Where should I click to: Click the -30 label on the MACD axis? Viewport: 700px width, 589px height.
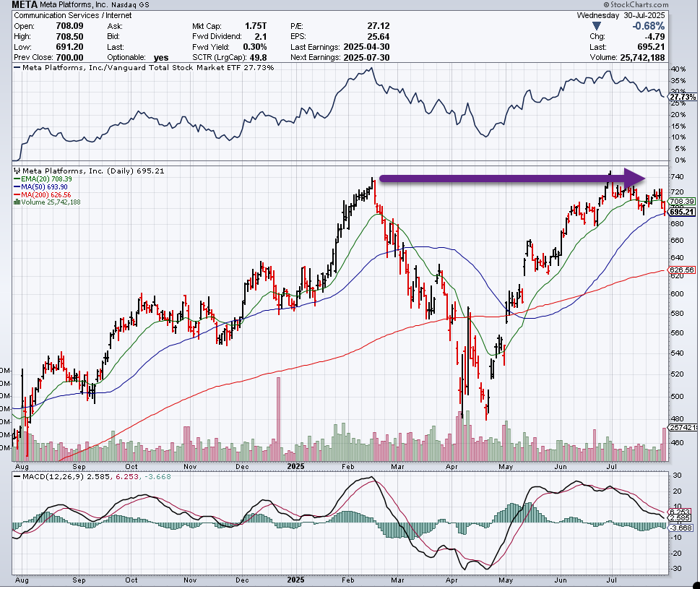point(676,569)
